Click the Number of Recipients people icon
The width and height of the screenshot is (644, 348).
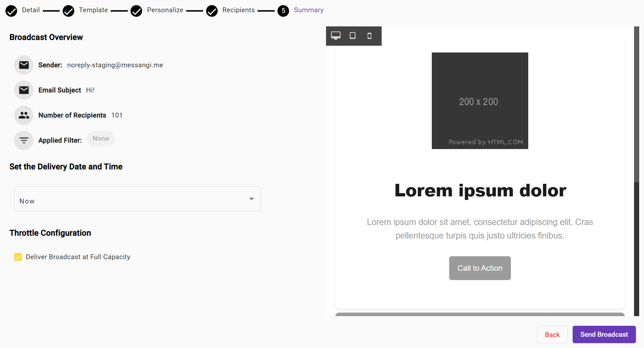pos(24,115)
